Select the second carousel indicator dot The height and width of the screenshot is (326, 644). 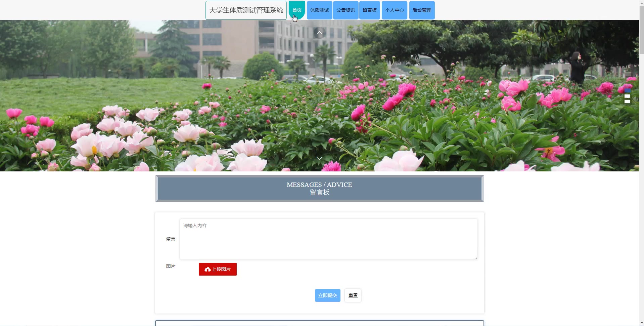click(627, 96)
